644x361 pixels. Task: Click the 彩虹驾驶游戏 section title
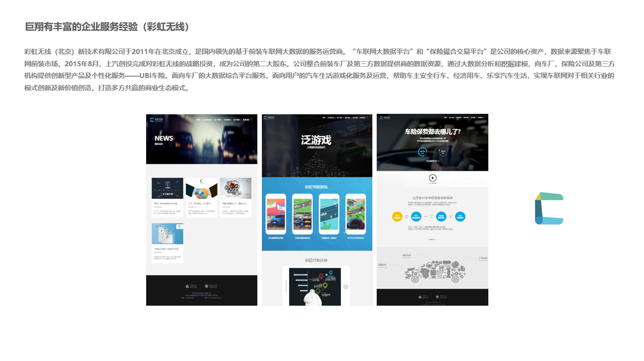pos(316,186)
